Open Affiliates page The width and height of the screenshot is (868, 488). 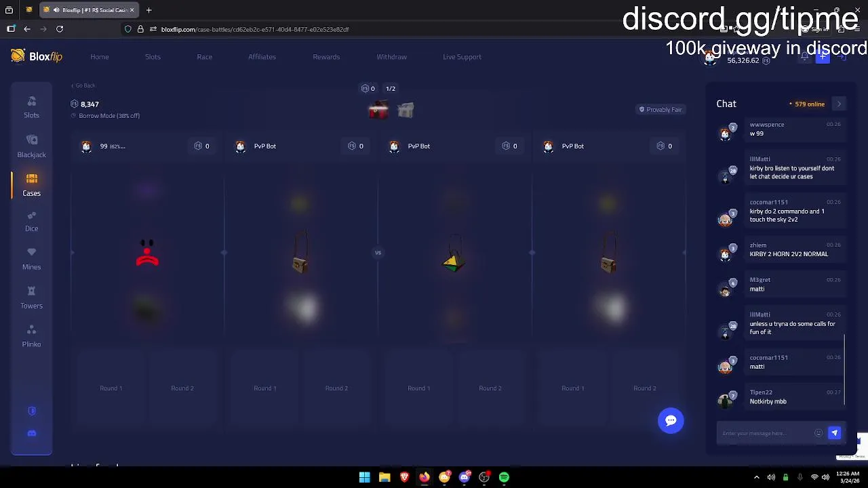coord(262,57)
